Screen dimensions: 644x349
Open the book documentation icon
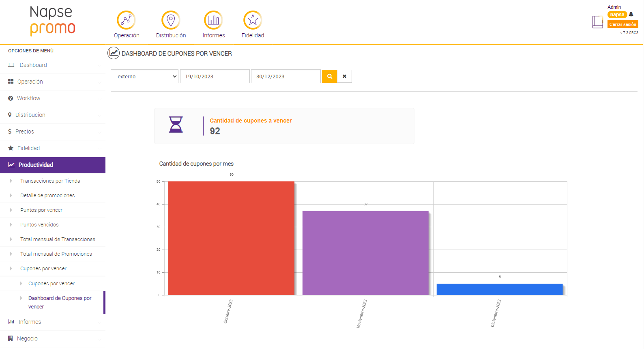click(597, 22)
